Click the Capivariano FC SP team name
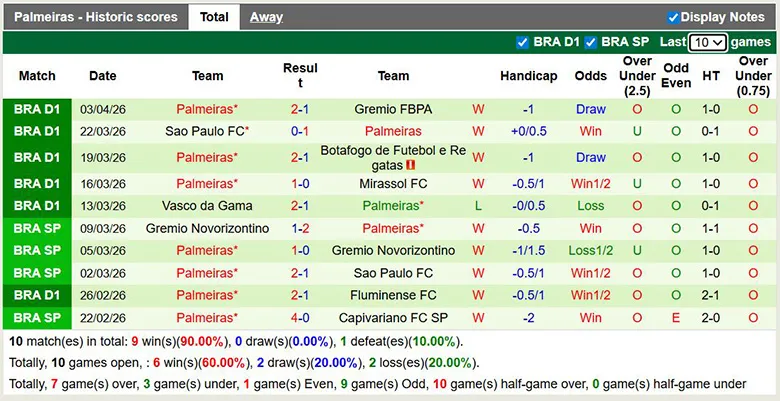Viewport: 780px width, 401px height. tap(393, 318)
